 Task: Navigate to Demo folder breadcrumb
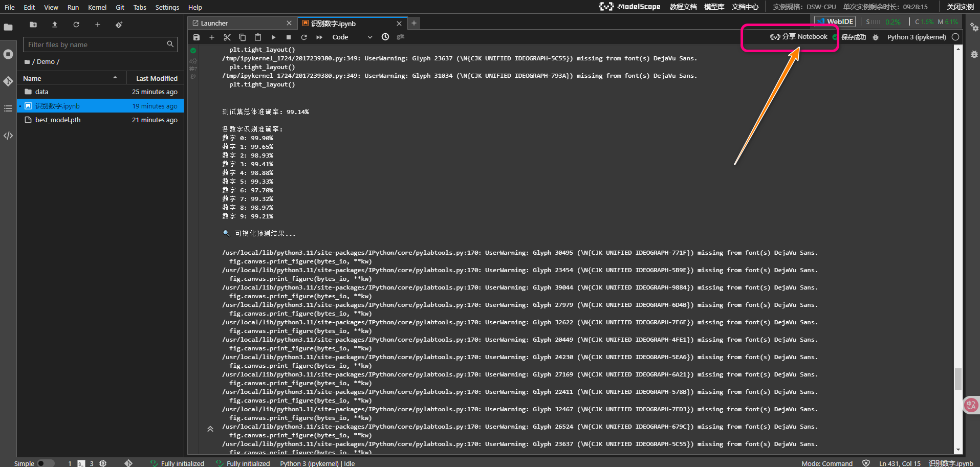[46, 61]
